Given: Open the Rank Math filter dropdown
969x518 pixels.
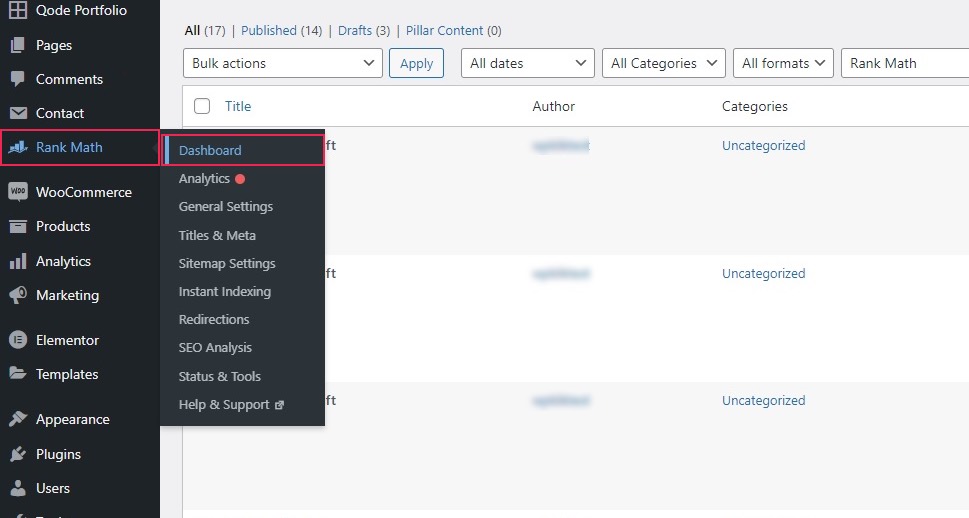Looking at the screenshot, I should point(905,63).
